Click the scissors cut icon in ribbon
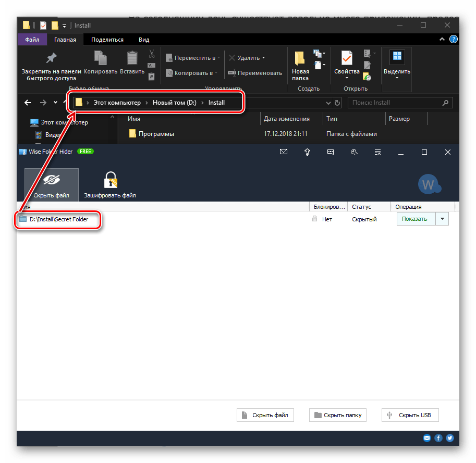 (x=152, y=54)
